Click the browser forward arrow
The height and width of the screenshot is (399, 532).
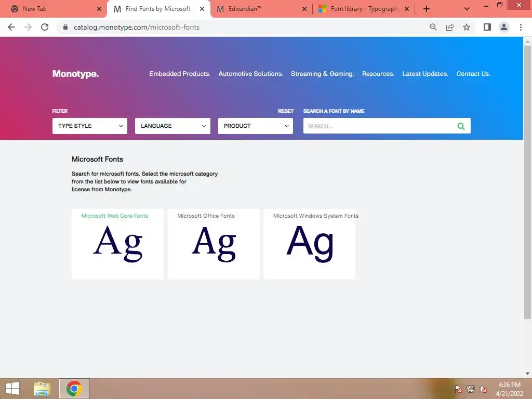pos(28,27)
